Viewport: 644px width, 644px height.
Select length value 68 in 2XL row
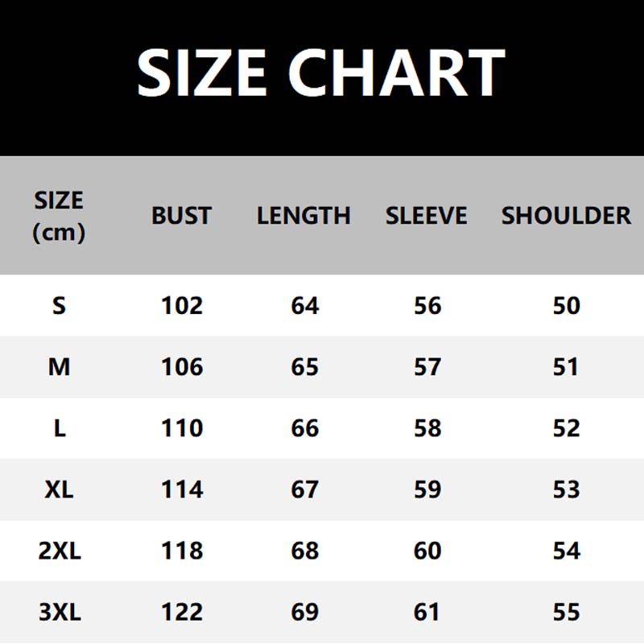click(305, 551)
